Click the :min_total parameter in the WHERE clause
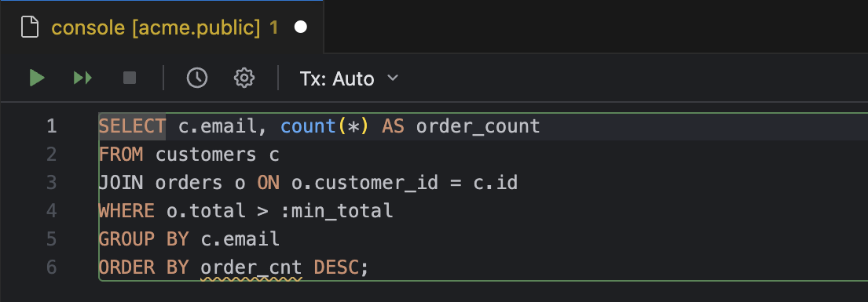This screenshot has width=868, height=302. pos(337,211)
